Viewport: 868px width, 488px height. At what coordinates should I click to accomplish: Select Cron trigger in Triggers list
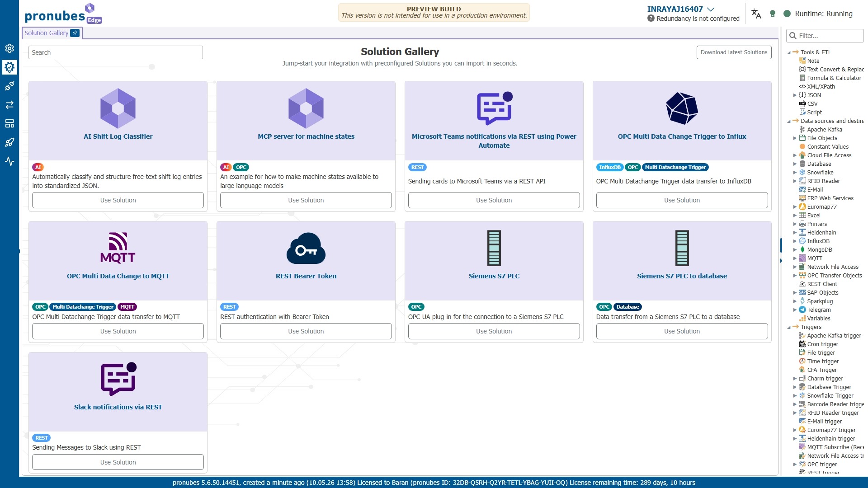823,344
